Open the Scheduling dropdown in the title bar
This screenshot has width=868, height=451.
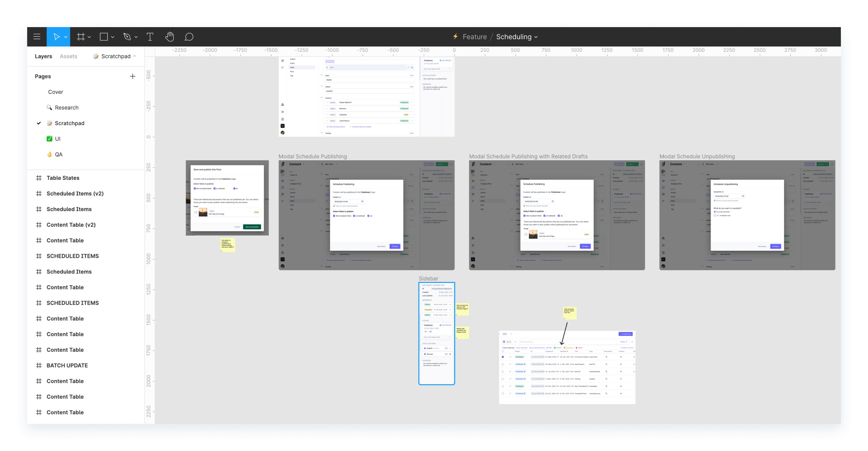pos(536,37)
